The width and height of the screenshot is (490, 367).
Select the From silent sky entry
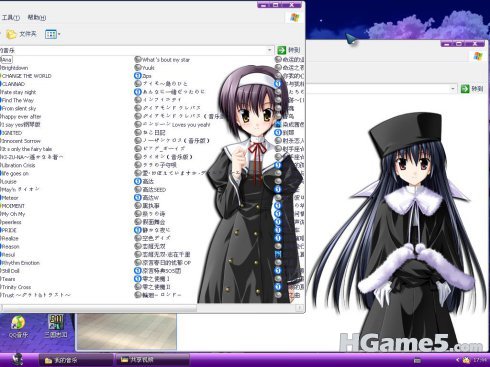[x=19, y=108]
